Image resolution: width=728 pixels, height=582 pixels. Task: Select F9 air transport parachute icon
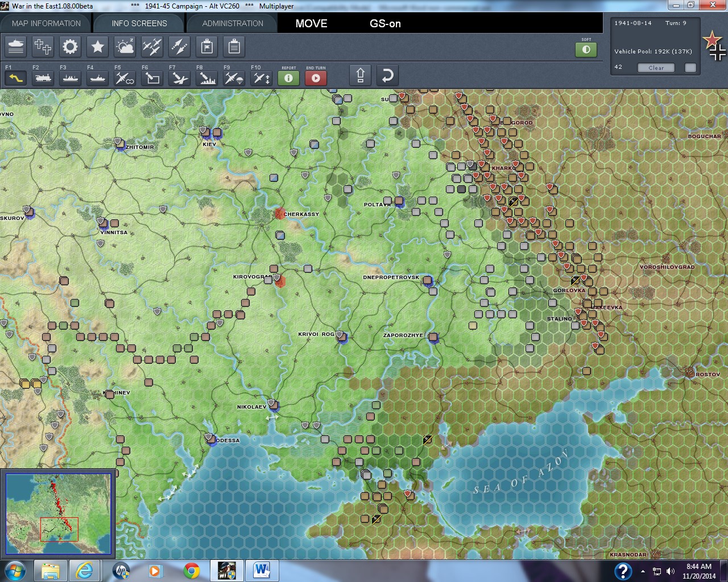coord(234,78)
